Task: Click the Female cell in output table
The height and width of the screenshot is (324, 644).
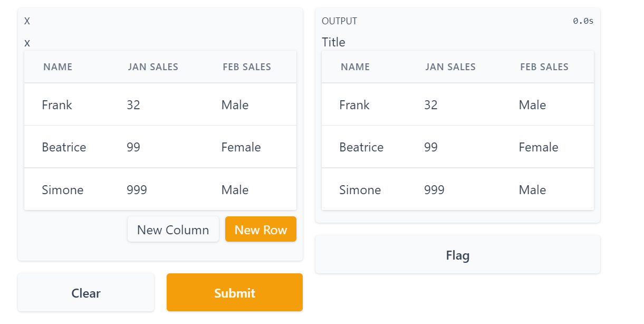Action: pos(539,147)
